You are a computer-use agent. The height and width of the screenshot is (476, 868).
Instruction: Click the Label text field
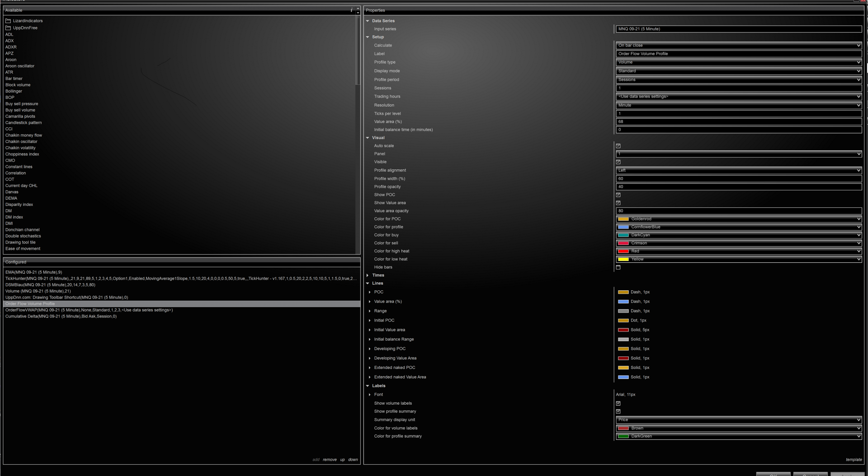point(739,54)
